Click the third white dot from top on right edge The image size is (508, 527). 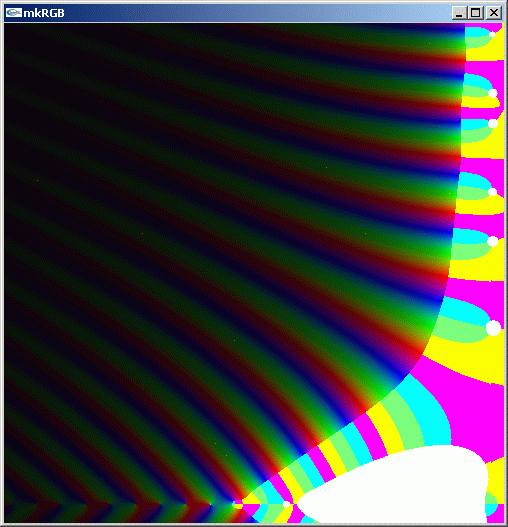pos(493,123)
